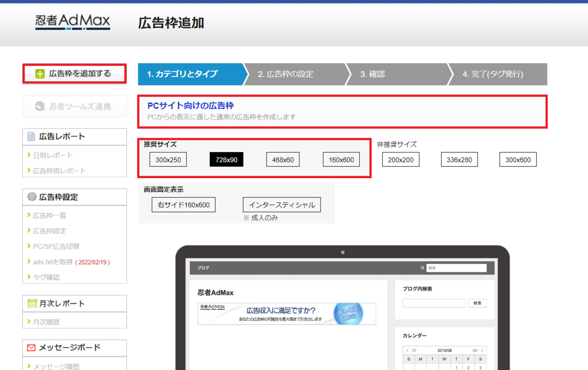Choose インタースティシャル ad type
Screen dimensions: 588x370
click(x=282, y=205)
